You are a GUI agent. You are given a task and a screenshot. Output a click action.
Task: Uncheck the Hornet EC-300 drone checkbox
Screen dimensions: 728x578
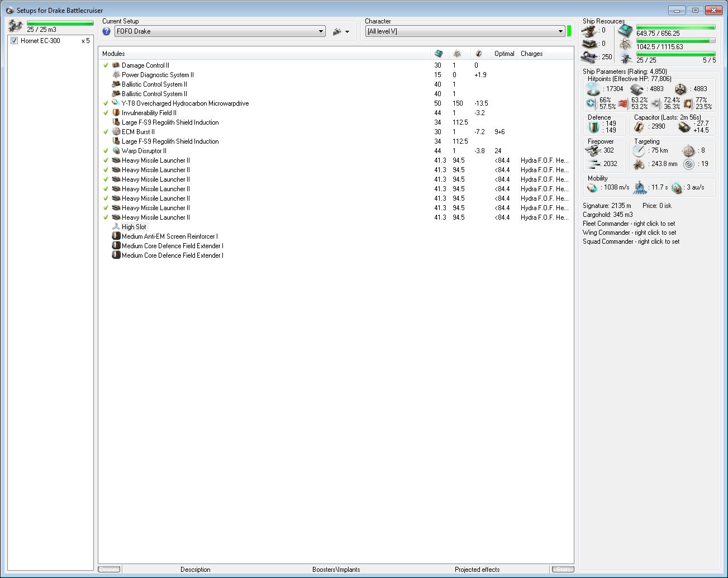pyautogui.click(x=14, y=41)
